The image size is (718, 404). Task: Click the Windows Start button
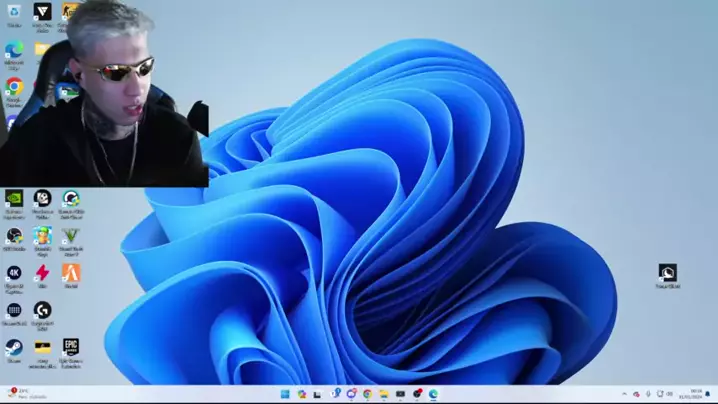(x=285, y=394)
